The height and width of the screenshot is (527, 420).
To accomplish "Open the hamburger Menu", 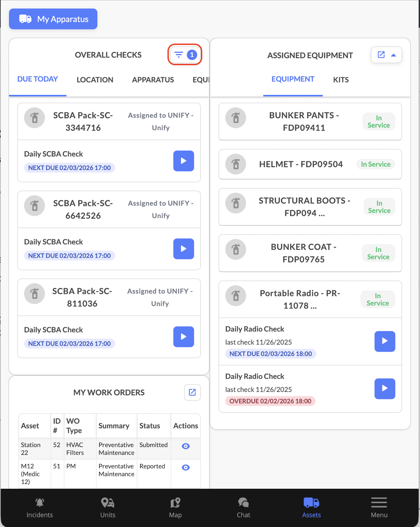I will click(379, 507).
